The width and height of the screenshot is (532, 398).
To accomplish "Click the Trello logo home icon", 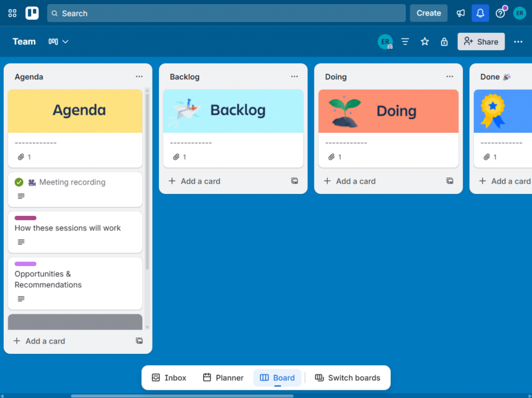I will [x=32, y=13].
